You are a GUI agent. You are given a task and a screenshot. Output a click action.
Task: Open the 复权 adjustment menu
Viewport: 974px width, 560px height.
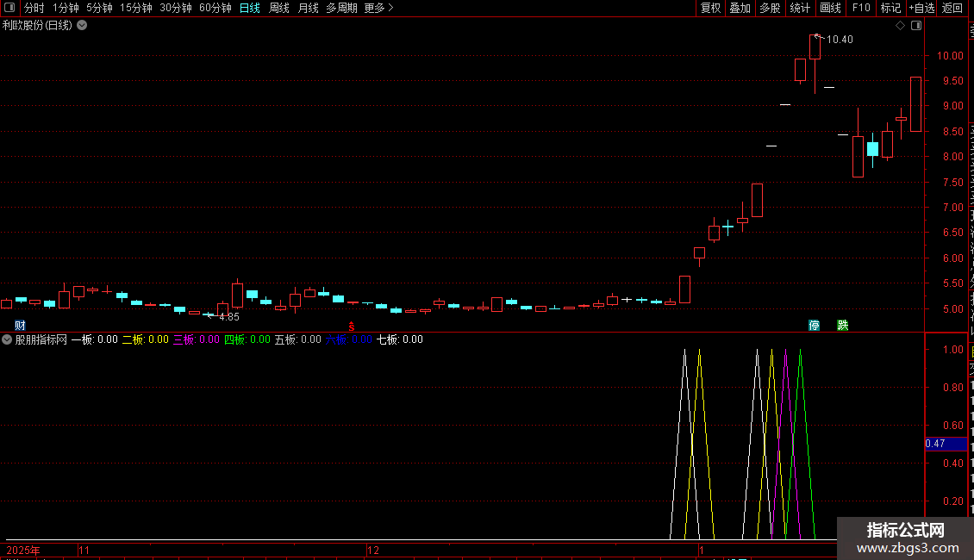[710, 8]
